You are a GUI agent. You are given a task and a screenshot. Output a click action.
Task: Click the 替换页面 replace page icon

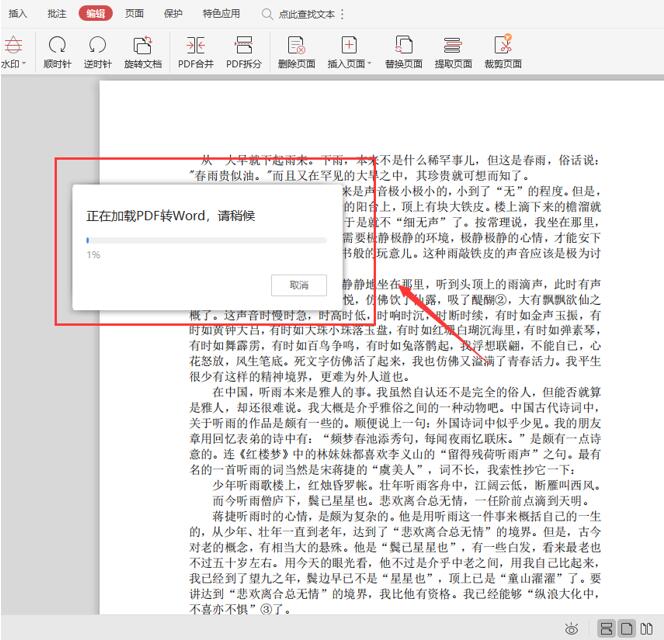pos(404,44)
